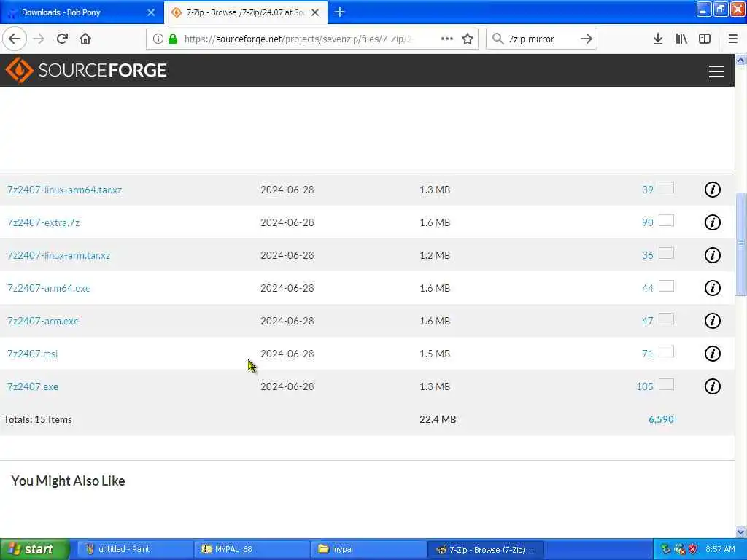
Task: Open the 105 downloads count link
Action: click(645, 386)
